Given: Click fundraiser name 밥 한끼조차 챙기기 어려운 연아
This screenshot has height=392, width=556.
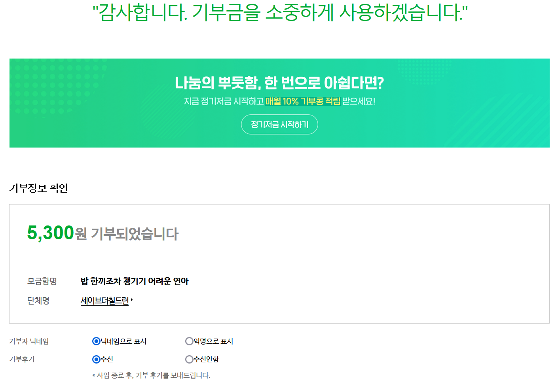Looking at the screenshot, I should click(135, 281).
